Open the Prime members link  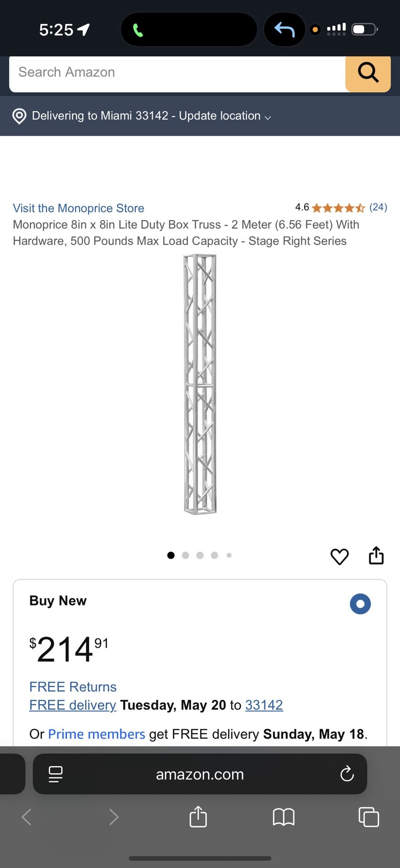96,734
